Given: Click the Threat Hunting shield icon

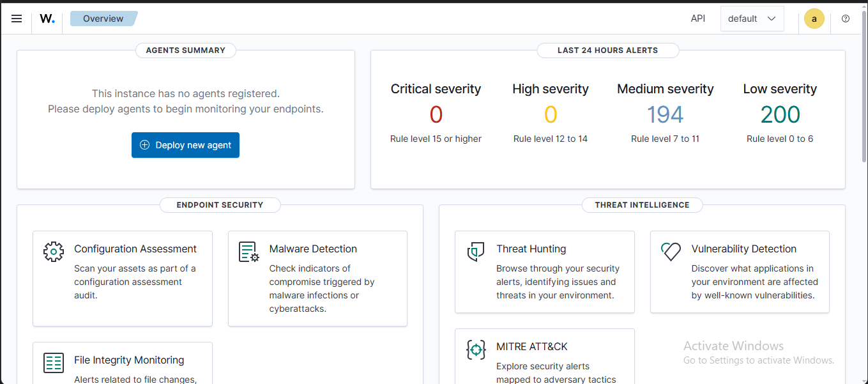Looking at the screenshot, I should [476, 252].
